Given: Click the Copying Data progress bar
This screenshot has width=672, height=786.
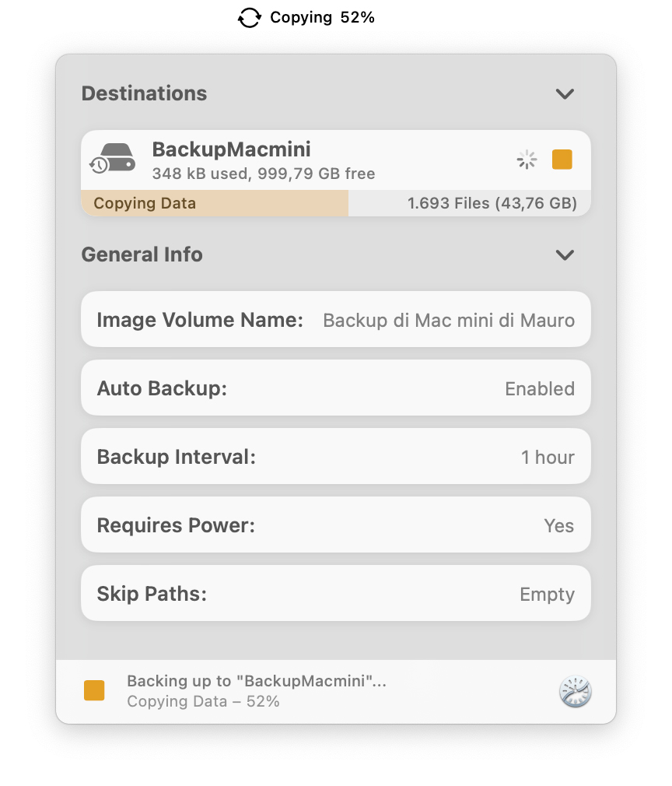Looking at the screenshot, I should click(x=215, y=204).
